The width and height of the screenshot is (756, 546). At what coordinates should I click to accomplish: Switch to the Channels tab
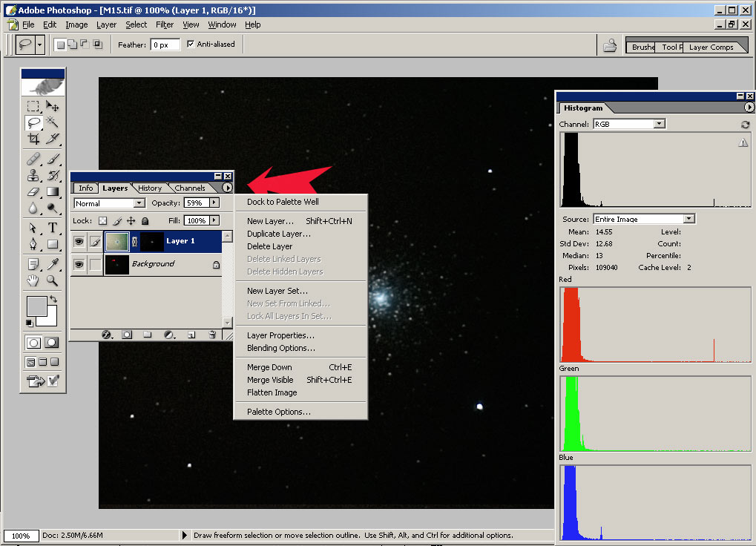190,188
